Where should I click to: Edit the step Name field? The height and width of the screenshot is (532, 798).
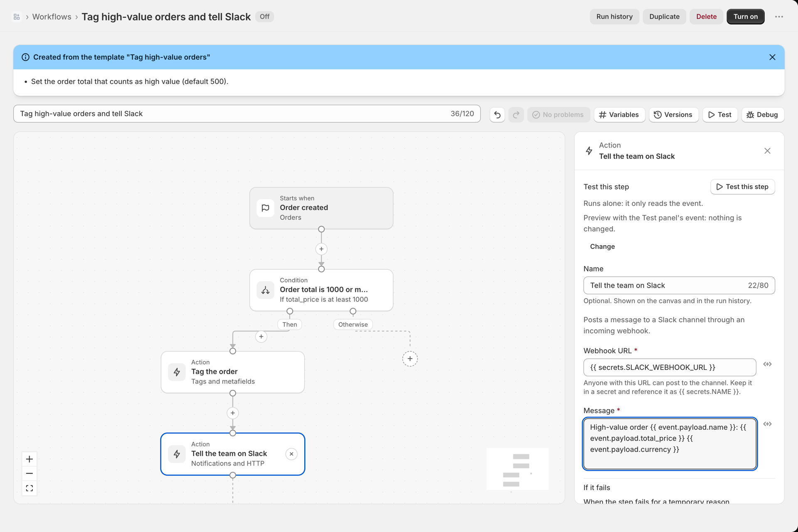point(679,286)
